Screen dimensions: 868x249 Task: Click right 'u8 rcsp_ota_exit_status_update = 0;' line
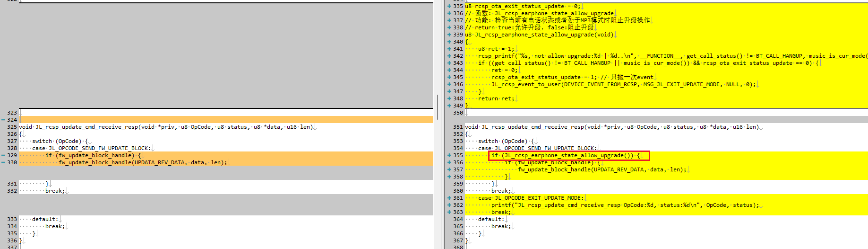(x=523, y=6)
